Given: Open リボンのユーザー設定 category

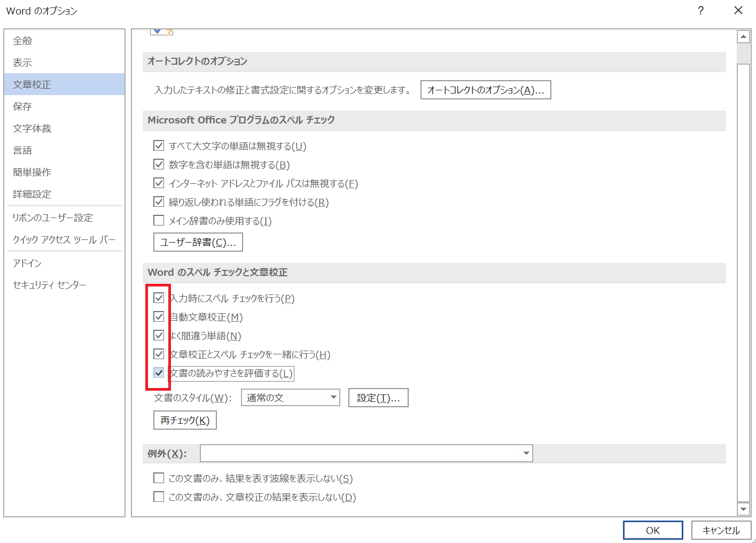Looking at the screenshot, I should coord(64,218).
